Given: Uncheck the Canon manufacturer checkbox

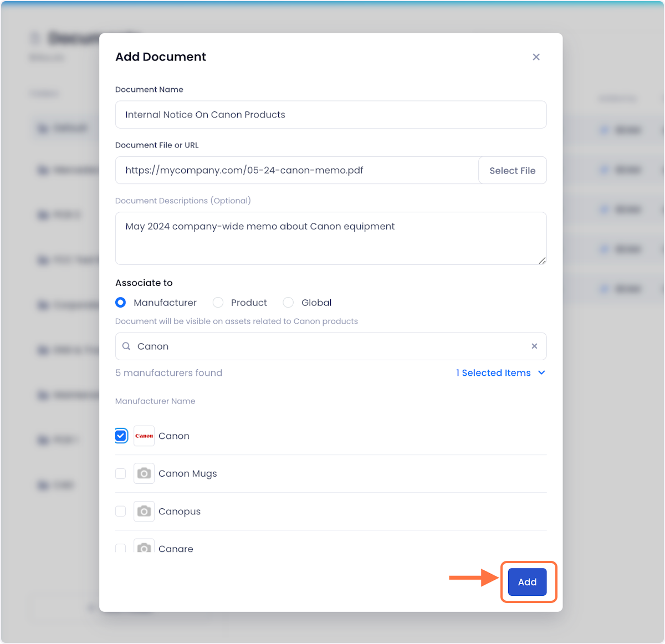Looking at the screenshot, I should [x=121, y=436].
